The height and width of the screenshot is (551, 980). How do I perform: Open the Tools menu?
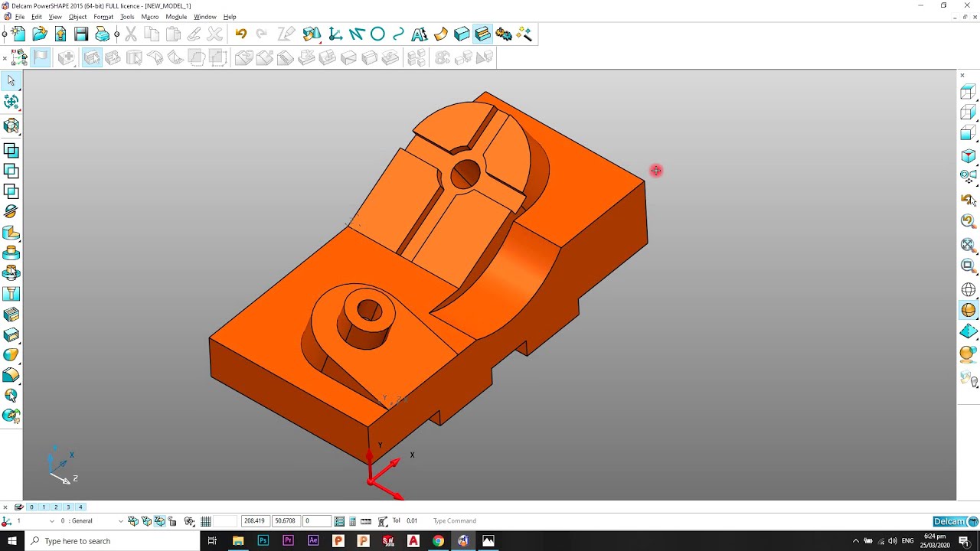tap(127, 17)
